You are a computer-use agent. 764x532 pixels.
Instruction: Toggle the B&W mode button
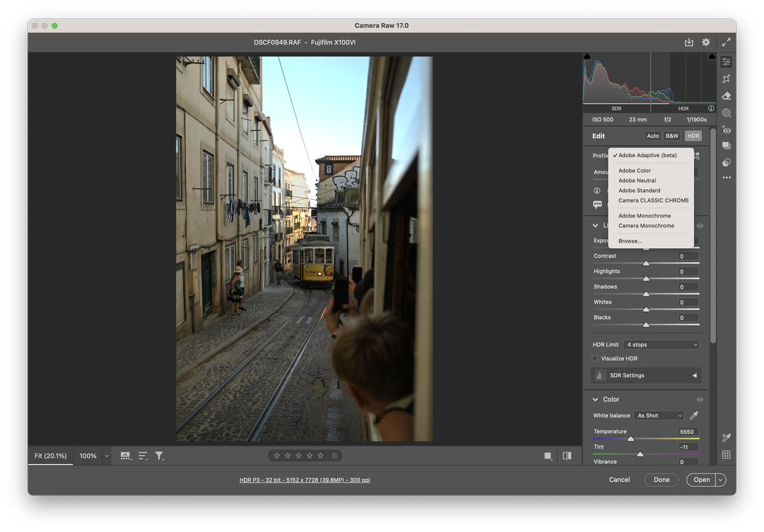coord(672,136)
